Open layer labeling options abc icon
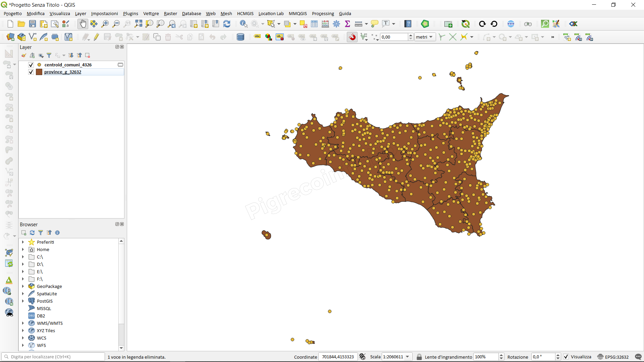Screen dimensions: 644x362 [258, 37]
